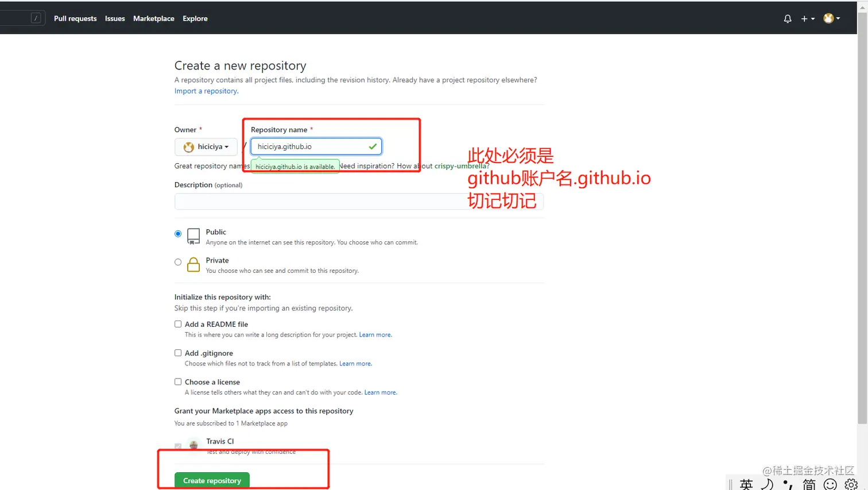Click the Private lock icon
Viewport: 868px width, 490px height.
pyautogui.click(x=193, y=264)
